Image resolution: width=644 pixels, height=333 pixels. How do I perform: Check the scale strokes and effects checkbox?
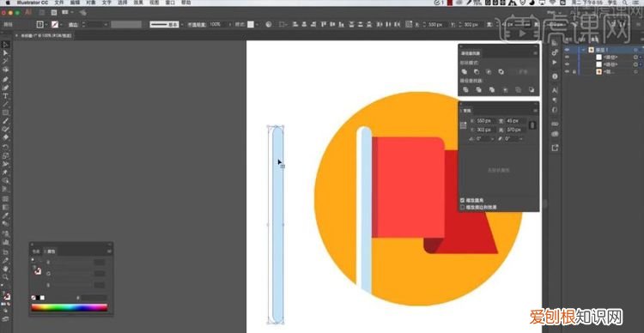pyautogui.click(x=463, y=208)
